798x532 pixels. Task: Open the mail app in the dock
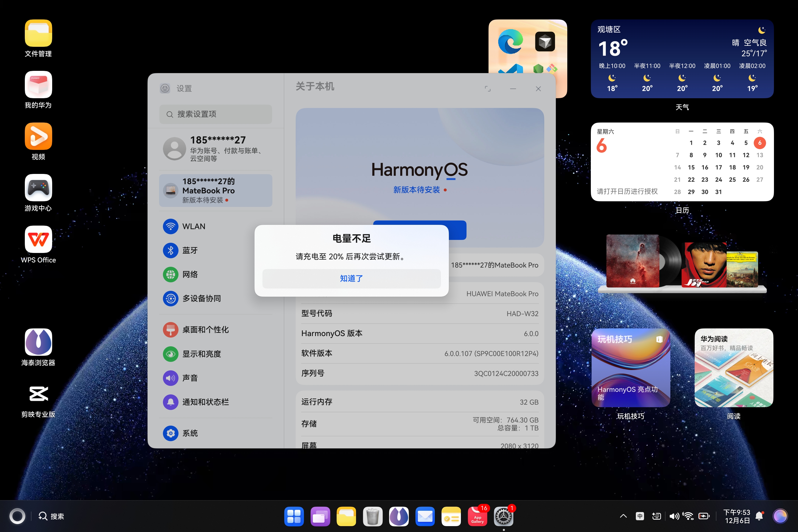pyautogui.click(x=425, y=516)
